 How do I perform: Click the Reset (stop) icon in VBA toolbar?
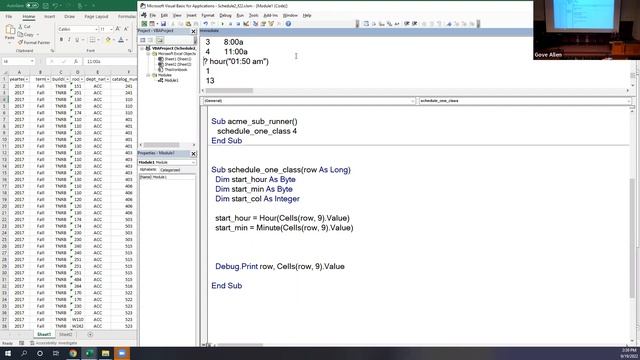tap(238, 24)
